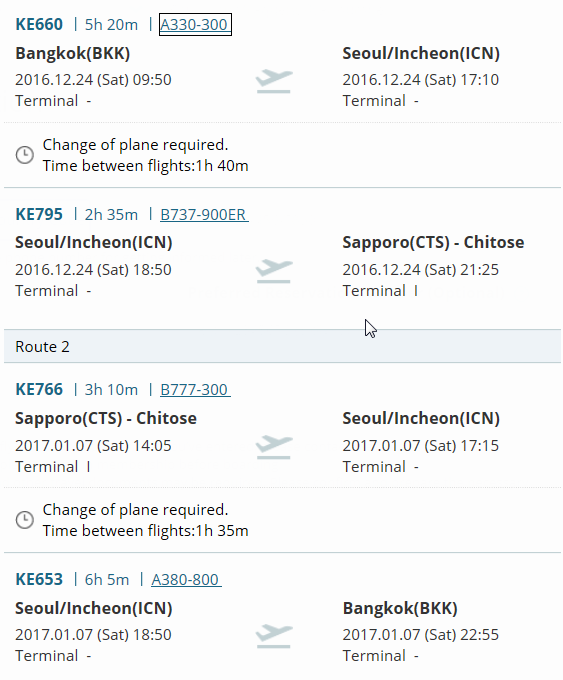
Task: Click flight number KE795
Action: pyautogui.click(x=39, y=214)
